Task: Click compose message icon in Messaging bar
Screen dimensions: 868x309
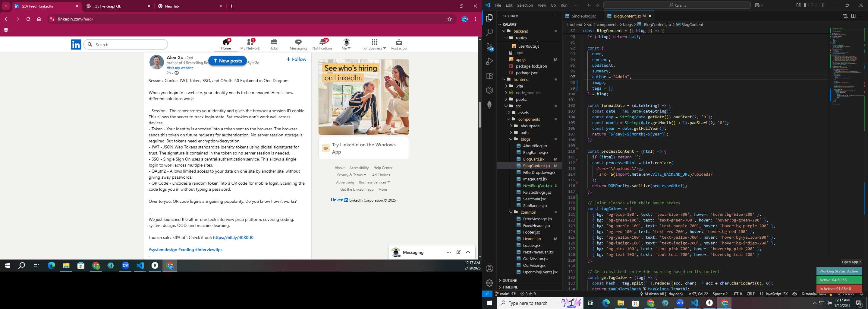Action: pos(459,252)
